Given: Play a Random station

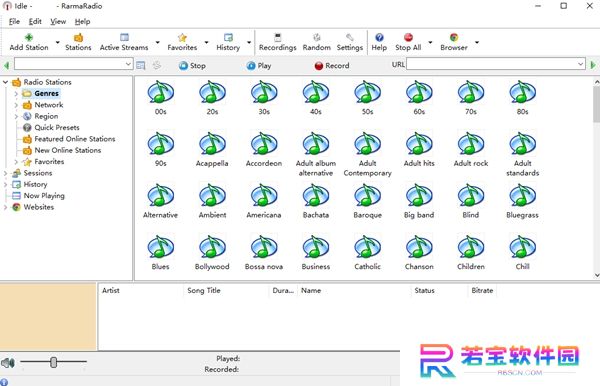Looking at the screenshot, I should pyautogui.click(x=316, y=42).
